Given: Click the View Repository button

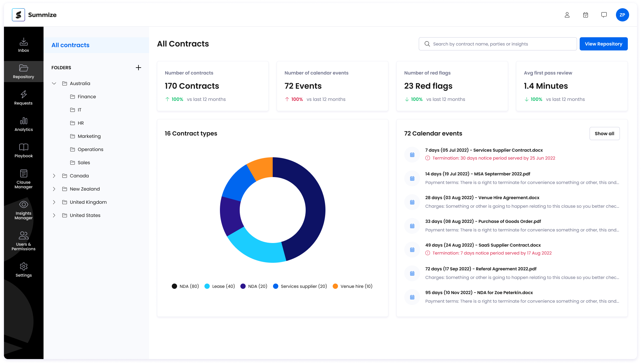Looking at the screenshot, I should pyautogui.click(x=603, y=44).
